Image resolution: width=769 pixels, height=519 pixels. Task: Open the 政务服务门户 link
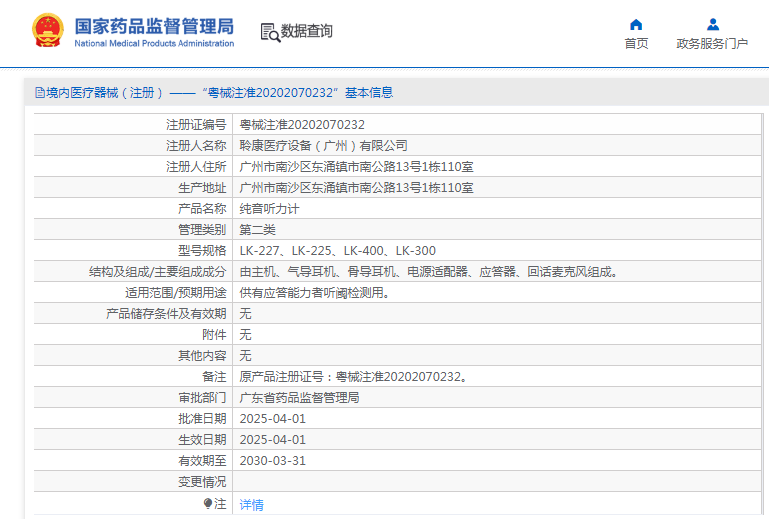coord(712,44)
